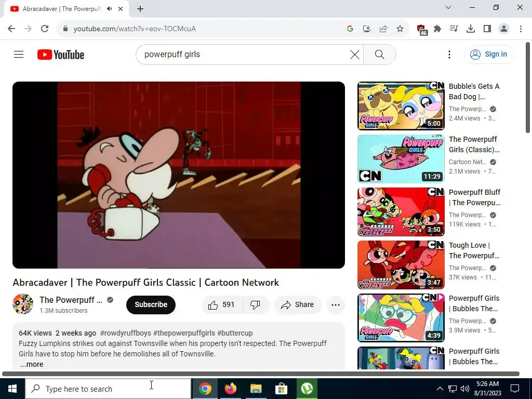This screenshot has width=532, height=399.
Task: Open the Chrome three-dot menu
Action: pyautogui.click(x=521, y=29)
